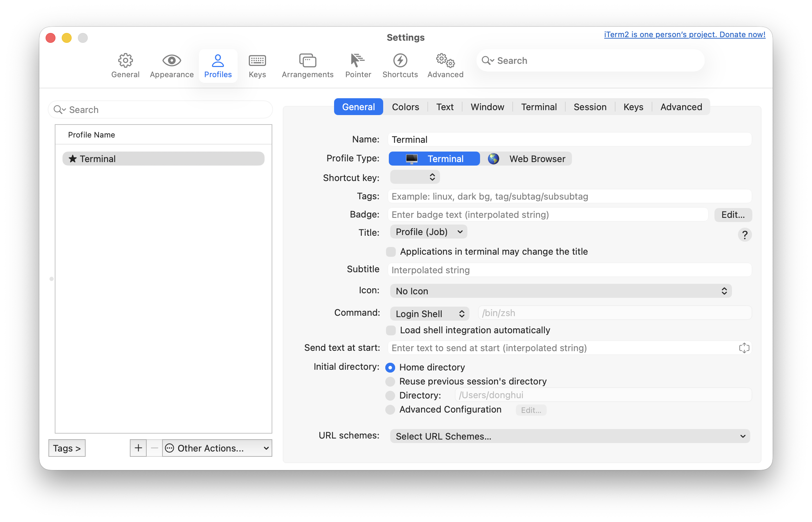Screen dimensions: 812x522
Task: Select Reuse previous session's directory option
Action: tap(390, 381)
